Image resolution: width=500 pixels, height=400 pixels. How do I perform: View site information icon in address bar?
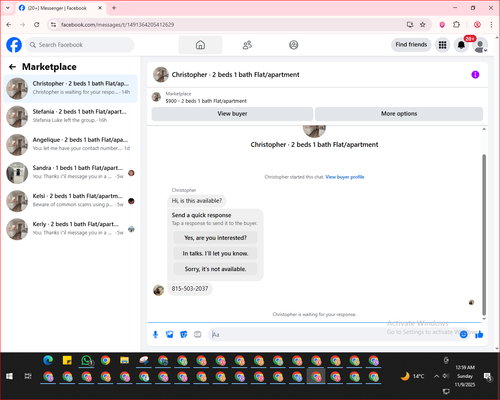tap(53, 25)
